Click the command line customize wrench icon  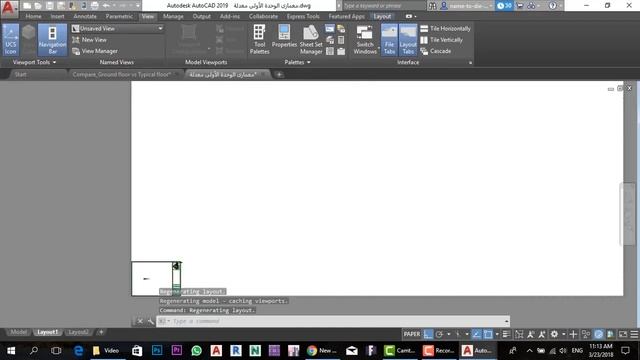pos(151,321)
